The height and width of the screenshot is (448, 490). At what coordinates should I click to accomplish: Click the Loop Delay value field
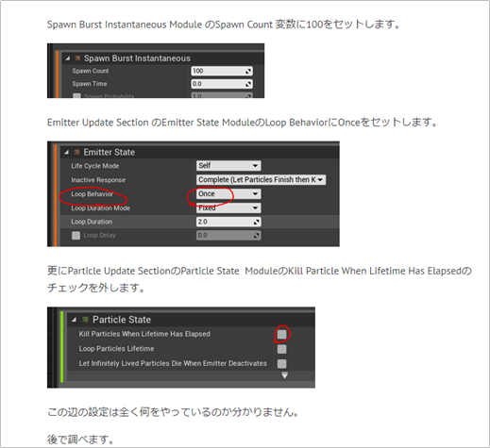tap(228, 236)
